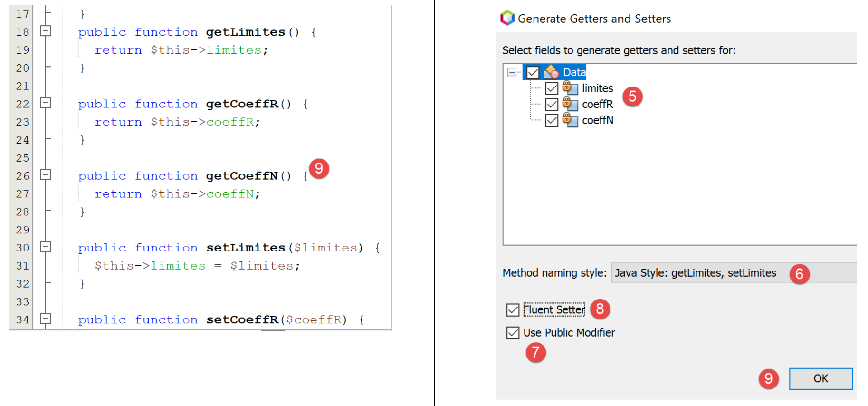The width and height of the screenshot is (868, 406).
Task: Click the NetBeans logo in dialog title
Action: coord(507,18)
